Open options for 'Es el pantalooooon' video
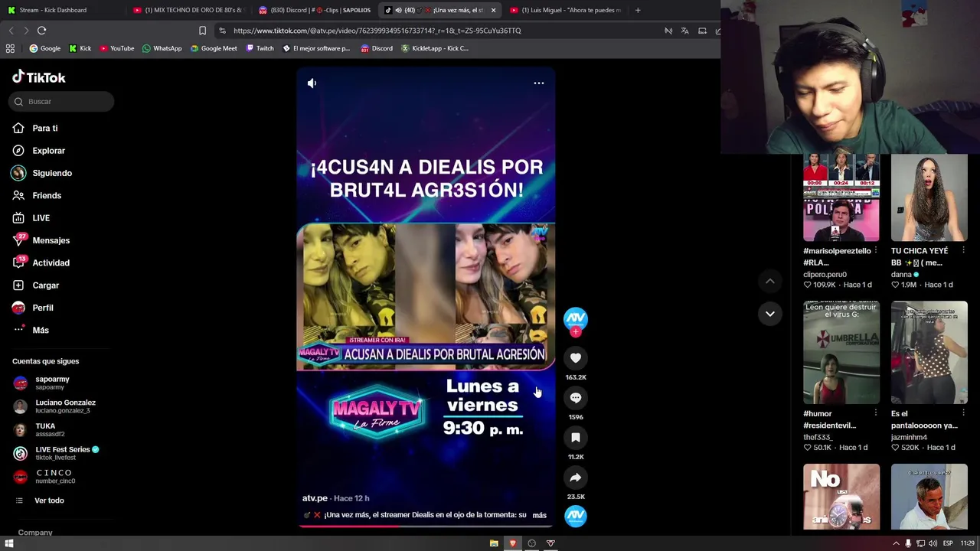Image resolution: width=980 pixels, height=551 pixels. coord(963,413)
